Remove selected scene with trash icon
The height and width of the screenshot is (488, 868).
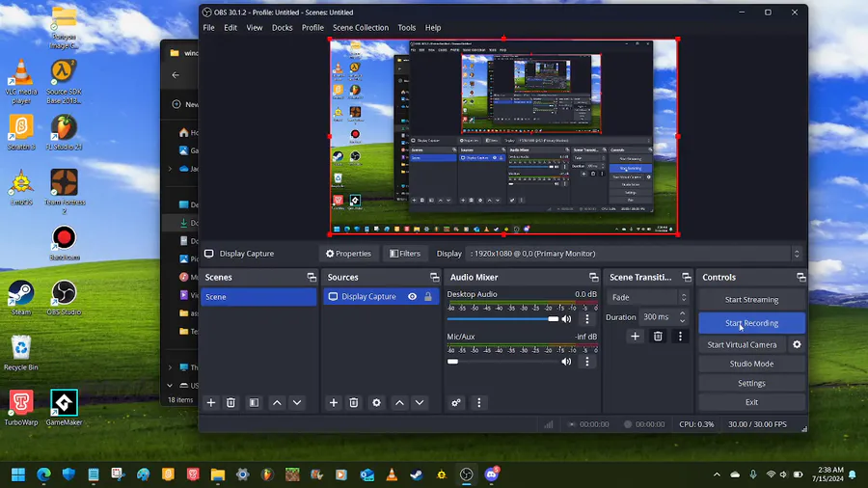231,403
